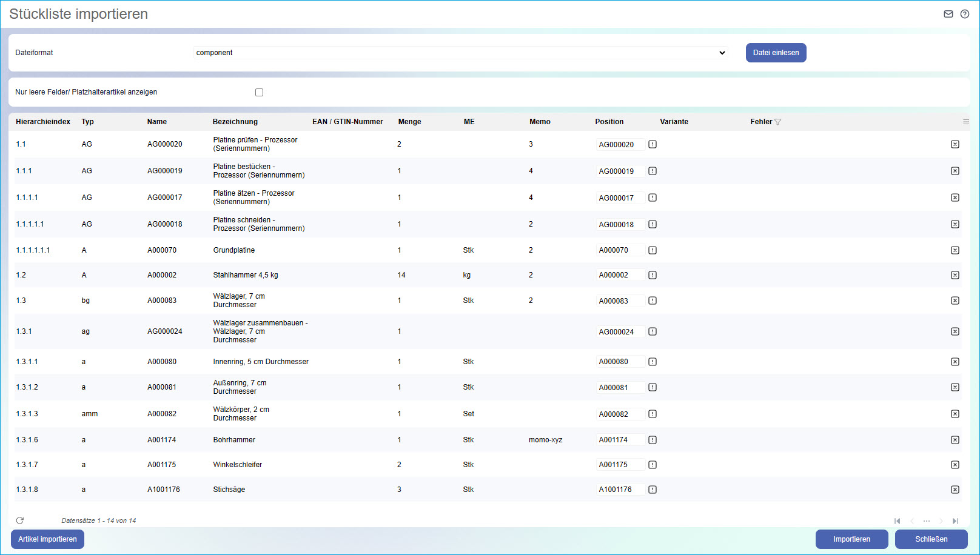Remove the Außenring row A000081
The image size is (980, 555).
(955, 387)
